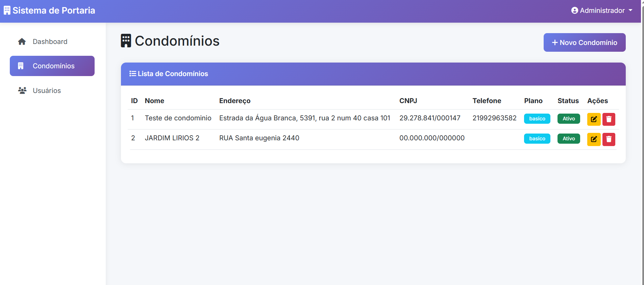Click the Novo Condomínio button
This screenshot has height=285, width=644.
(x=584, y=43)
